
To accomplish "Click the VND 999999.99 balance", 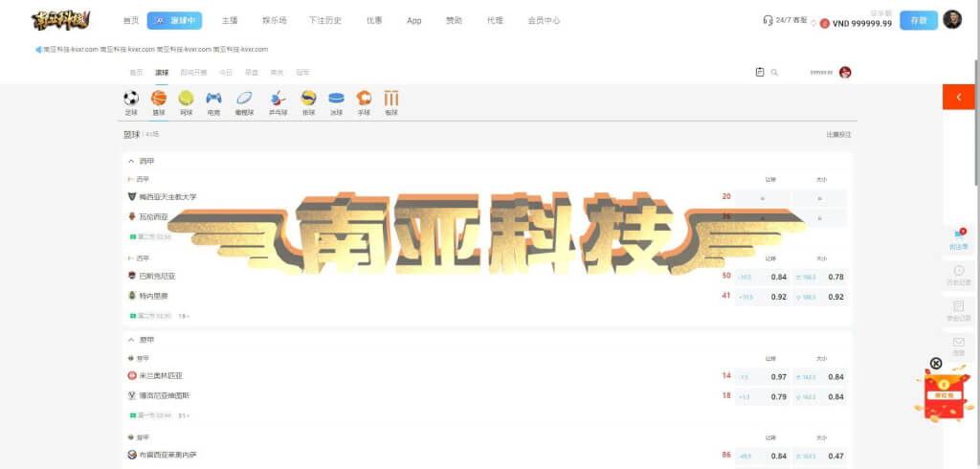I will (x=862, y=24).
